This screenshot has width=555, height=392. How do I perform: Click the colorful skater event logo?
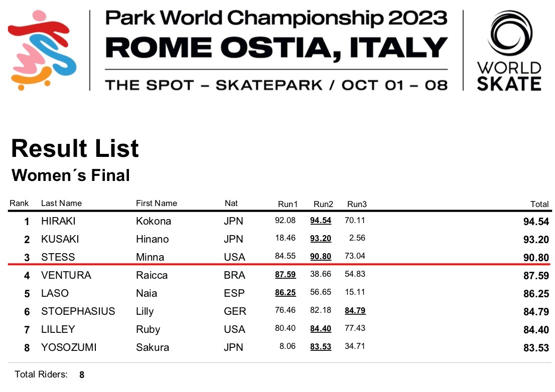42,50
